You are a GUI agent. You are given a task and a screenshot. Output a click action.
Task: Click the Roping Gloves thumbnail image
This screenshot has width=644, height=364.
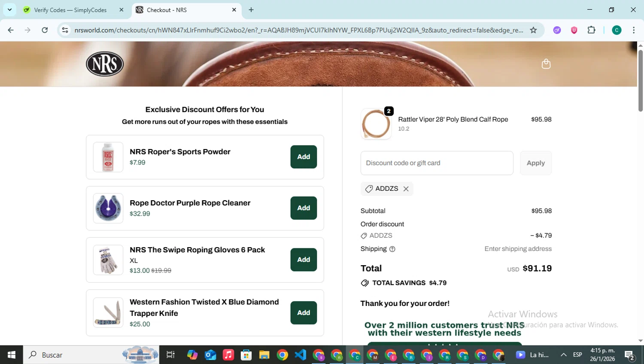[x=108, y=260]
